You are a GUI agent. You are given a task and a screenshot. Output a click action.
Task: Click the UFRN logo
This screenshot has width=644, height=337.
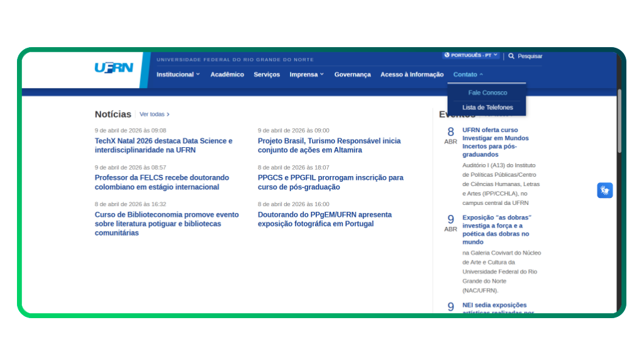click(x=114, y=68)
